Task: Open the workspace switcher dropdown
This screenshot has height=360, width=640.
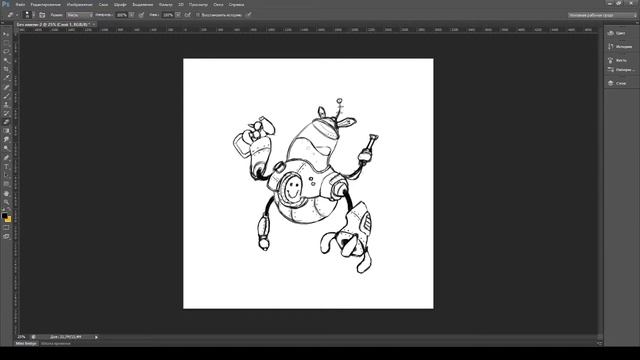Action: tap(602, 15)
